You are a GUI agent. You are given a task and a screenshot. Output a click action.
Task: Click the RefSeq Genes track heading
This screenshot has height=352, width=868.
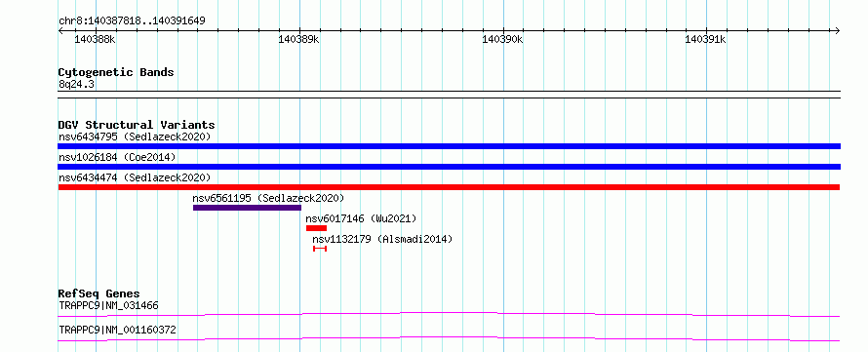pos(99,293)
